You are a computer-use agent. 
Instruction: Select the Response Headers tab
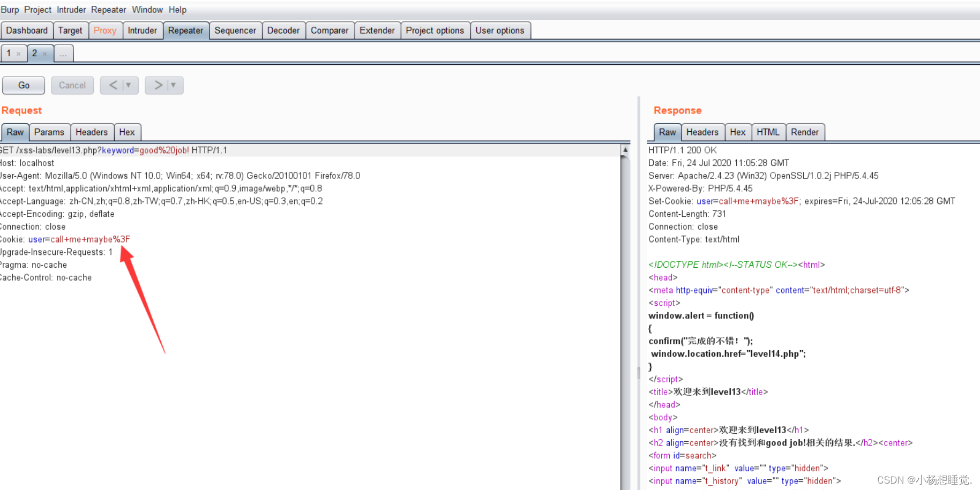[x=702, y=132]
